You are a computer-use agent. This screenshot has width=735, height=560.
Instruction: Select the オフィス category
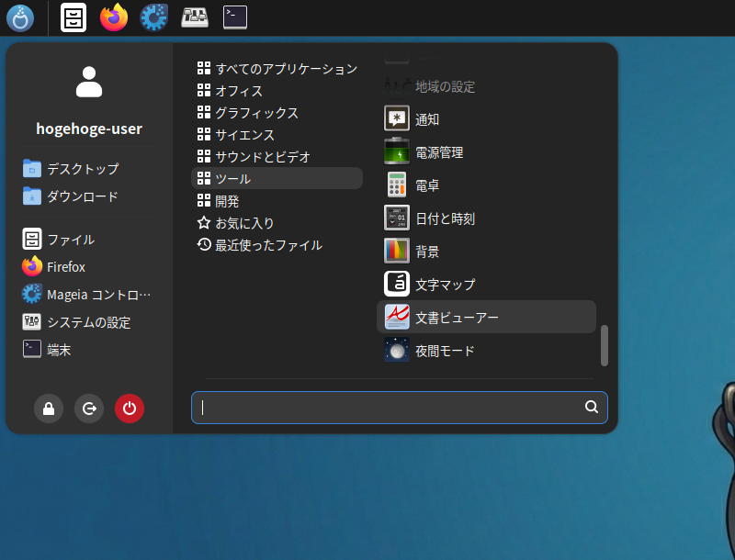coord(277,90)
